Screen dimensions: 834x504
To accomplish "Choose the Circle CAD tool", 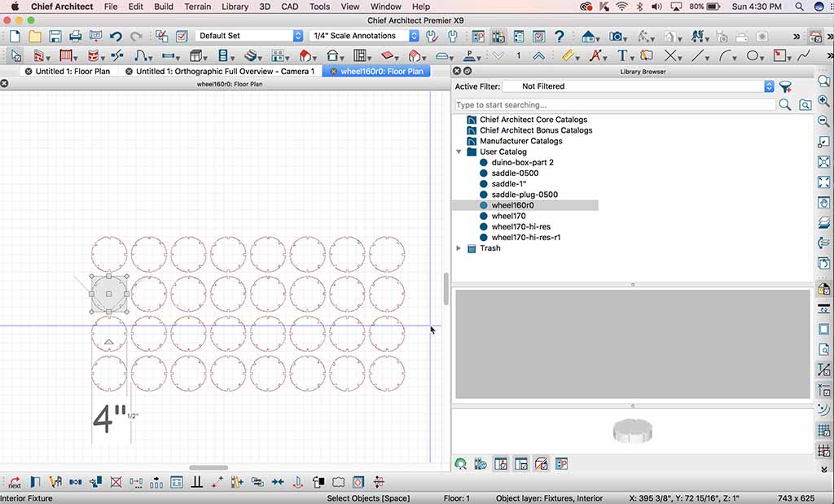I will [x=752, y=55].
